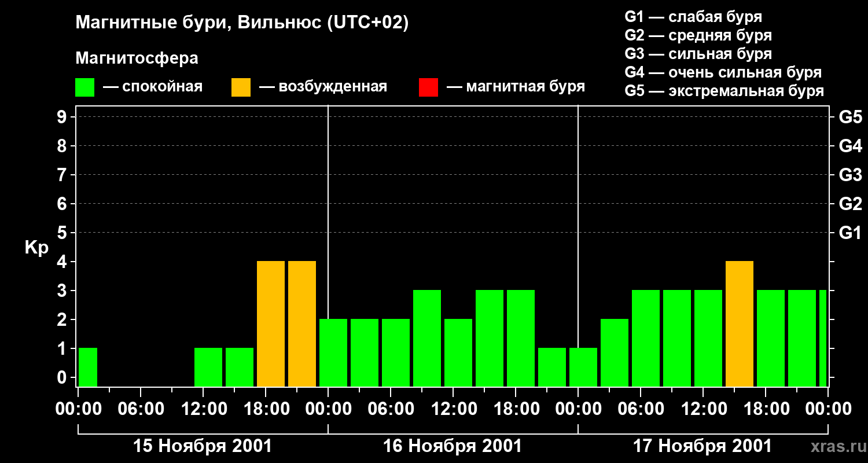Select the Kp 2 bar crossing midnight into 16 November
Viewport: 868px width, 463px height.
(333, 353)
